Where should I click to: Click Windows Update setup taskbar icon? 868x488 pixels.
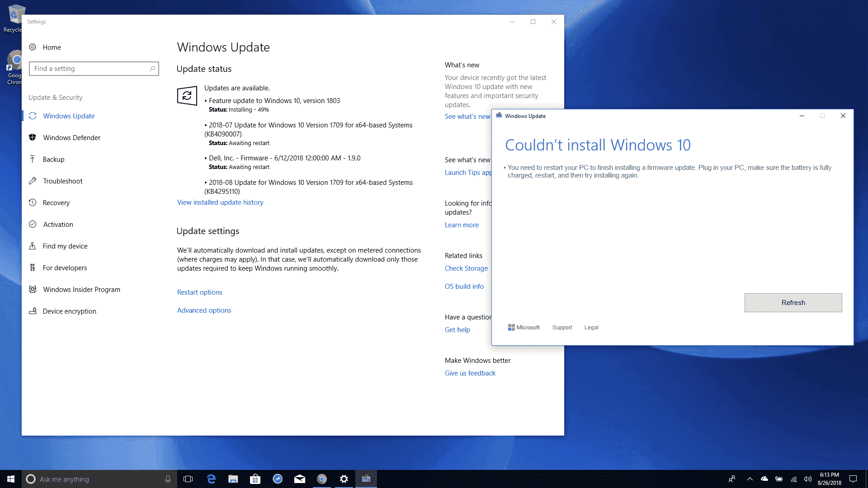pyautogui.click(x=366, y=479)
